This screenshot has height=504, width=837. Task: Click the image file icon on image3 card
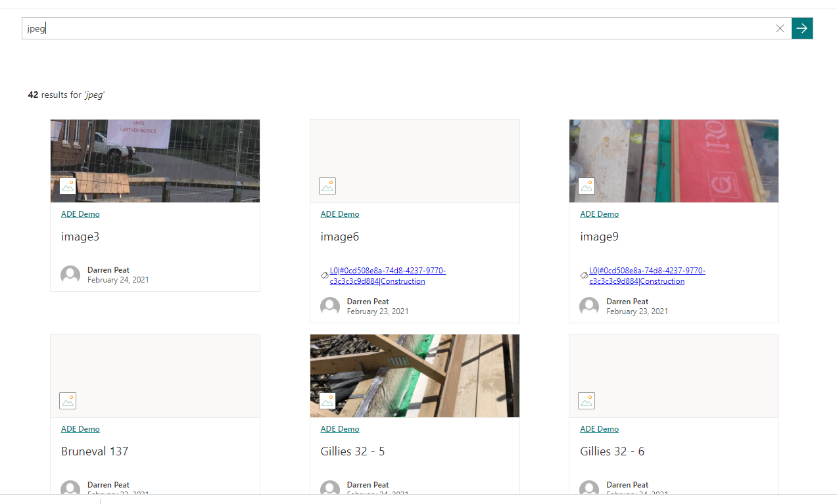point(68,186)
